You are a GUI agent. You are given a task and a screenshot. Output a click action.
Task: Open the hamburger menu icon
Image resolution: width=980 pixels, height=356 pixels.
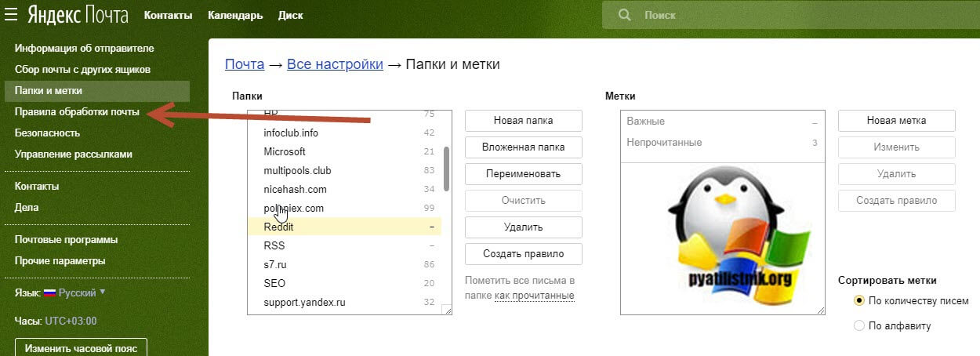click(x=11, y=14)
